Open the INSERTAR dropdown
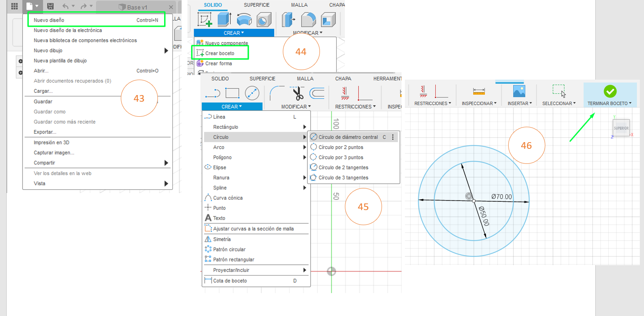Screen dimensions: 644x316 click(519, 103)
